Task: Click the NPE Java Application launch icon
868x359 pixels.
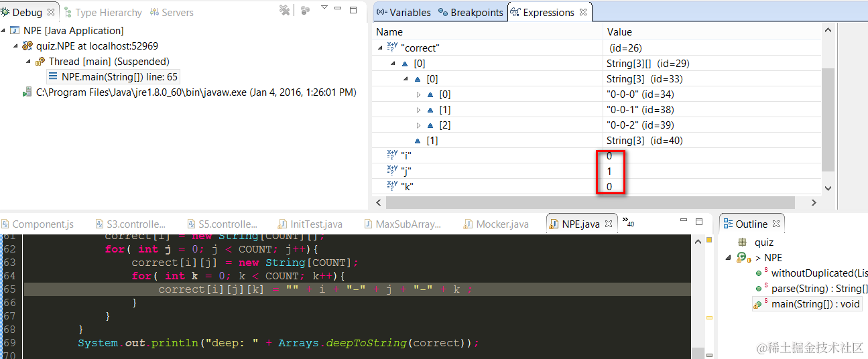Action: click(x=15, y=31)
